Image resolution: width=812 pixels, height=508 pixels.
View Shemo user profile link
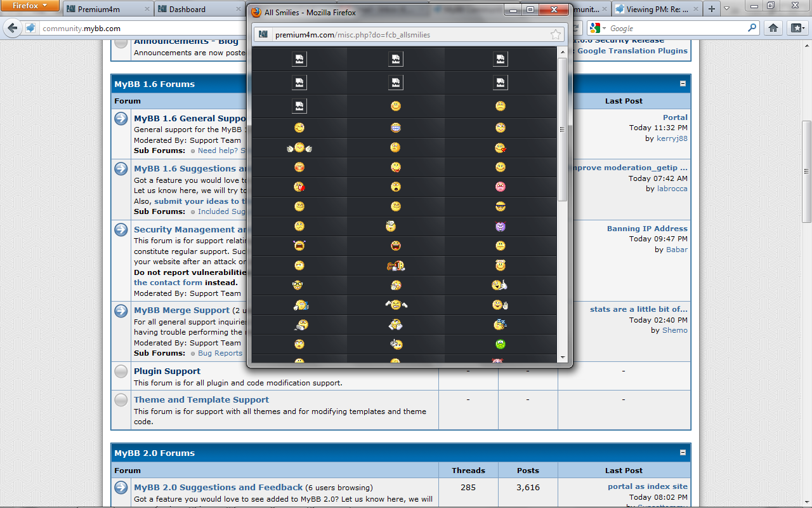pyautogui.click(x=675, y=330)
